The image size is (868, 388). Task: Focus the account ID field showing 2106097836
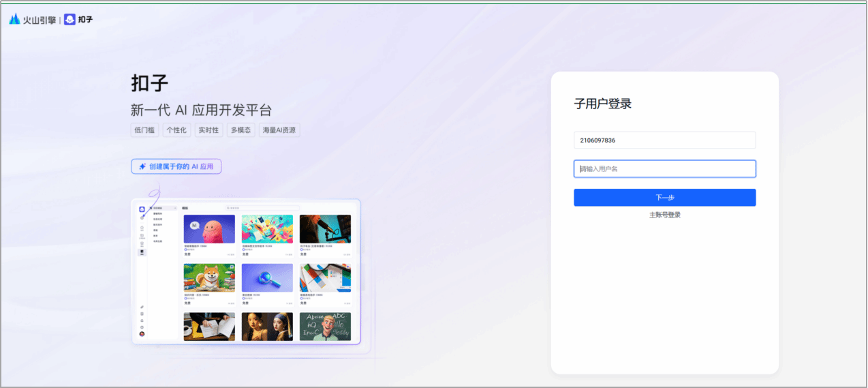(x=664, y=140)
